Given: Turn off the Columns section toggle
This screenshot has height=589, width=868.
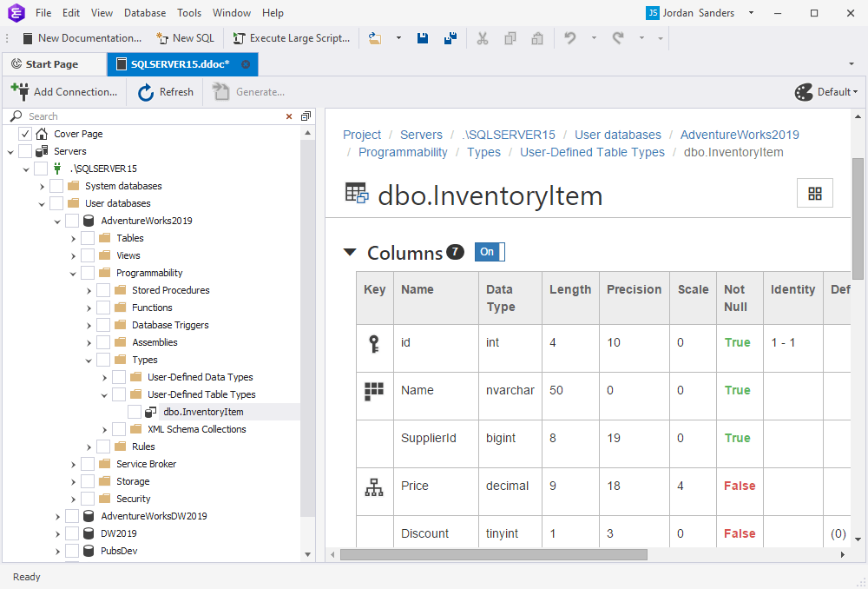Looking at the screenshot, I should 489,252.
